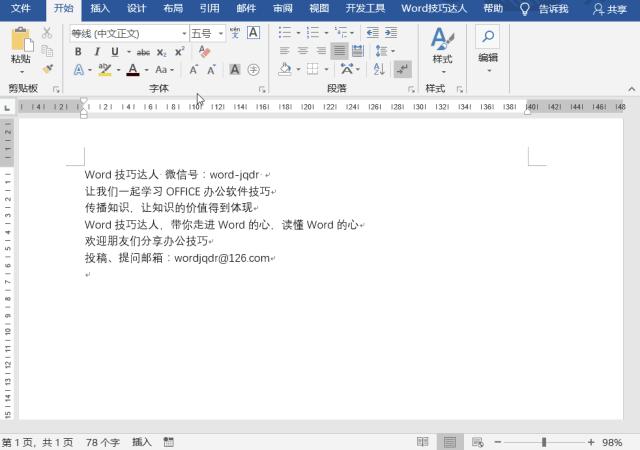Viewport: 640px width, 450px height.
Task: Click the word count 78 个字 in status bar
Action: point(102,442)
